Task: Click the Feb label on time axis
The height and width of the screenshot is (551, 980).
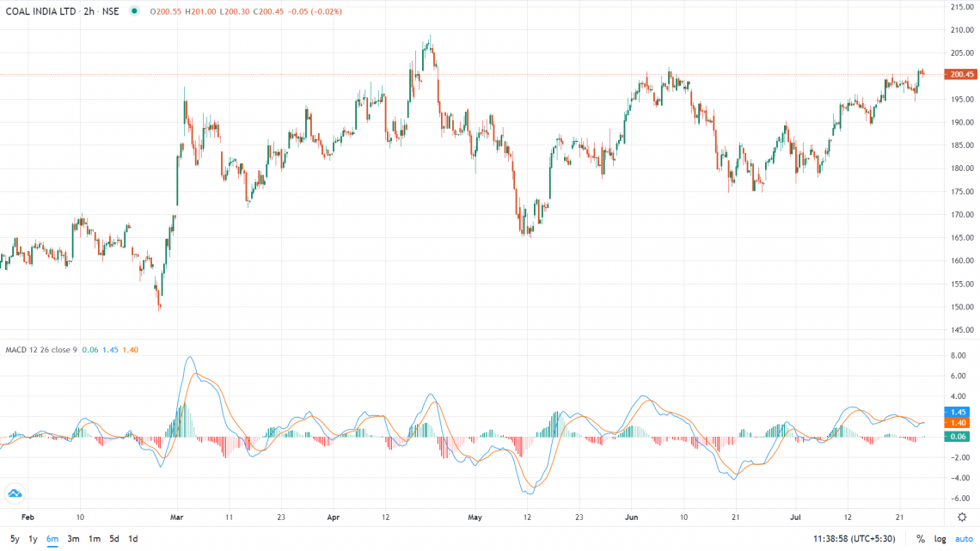Action: tap(28, 517)
